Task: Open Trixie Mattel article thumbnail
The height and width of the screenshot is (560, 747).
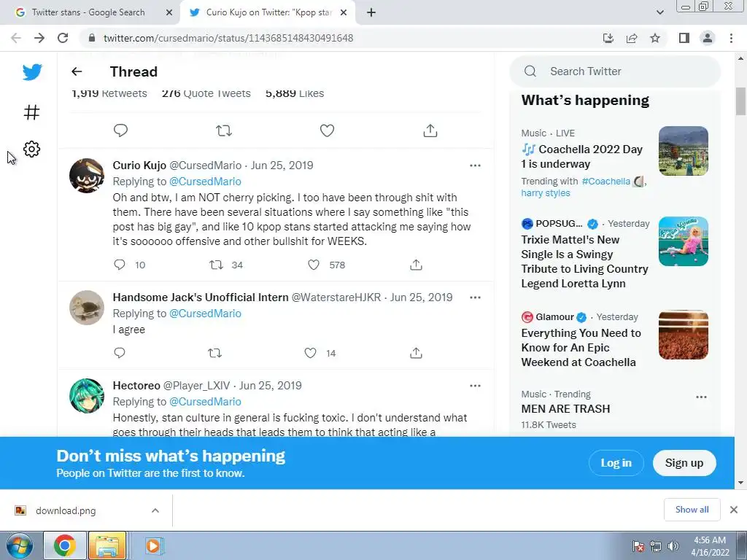Action: [683, 241]
